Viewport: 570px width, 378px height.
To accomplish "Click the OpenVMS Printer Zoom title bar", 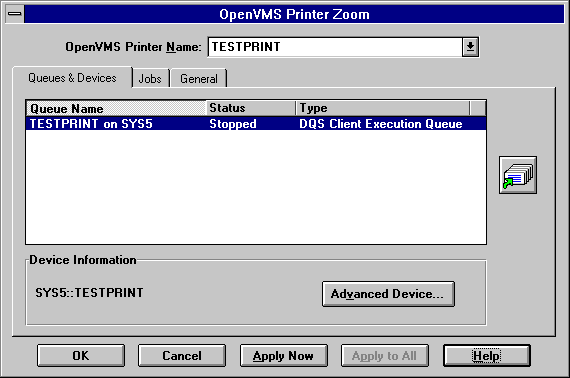I will [294, 14].
